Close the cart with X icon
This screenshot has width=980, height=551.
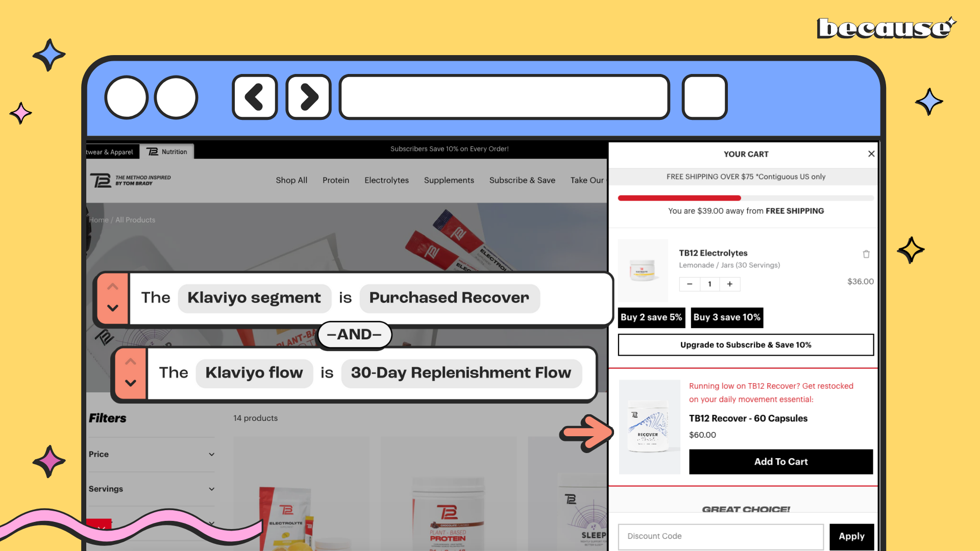click(871, 154)
